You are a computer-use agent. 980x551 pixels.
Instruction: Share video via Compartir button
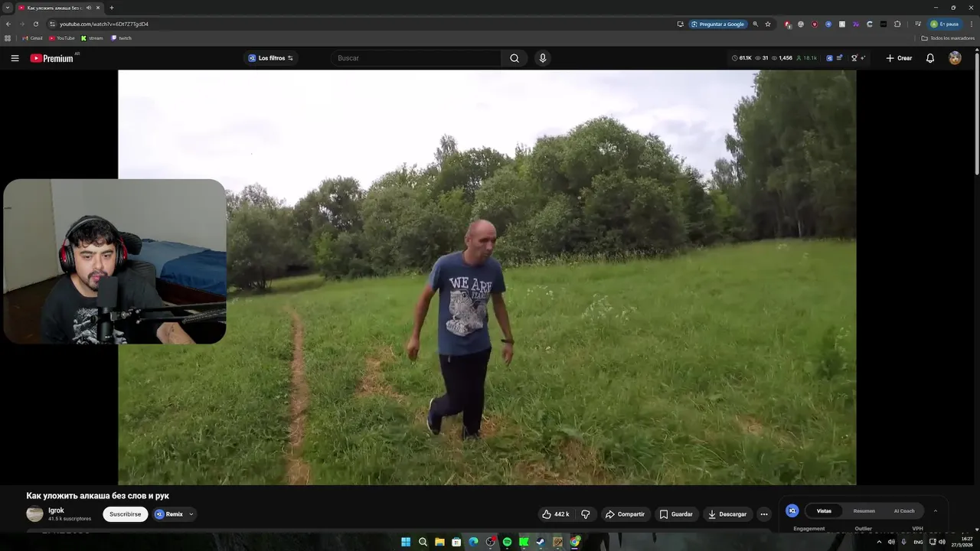pos(626,514)
